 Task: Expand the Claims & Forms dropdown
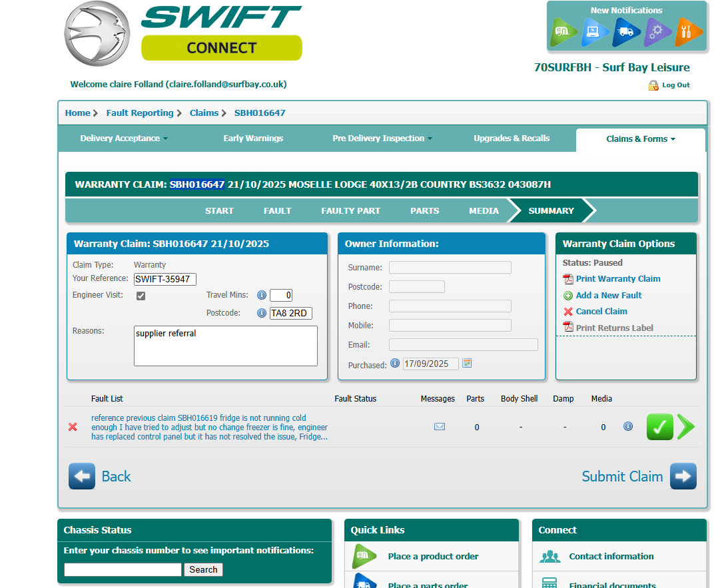coord(641,139)
